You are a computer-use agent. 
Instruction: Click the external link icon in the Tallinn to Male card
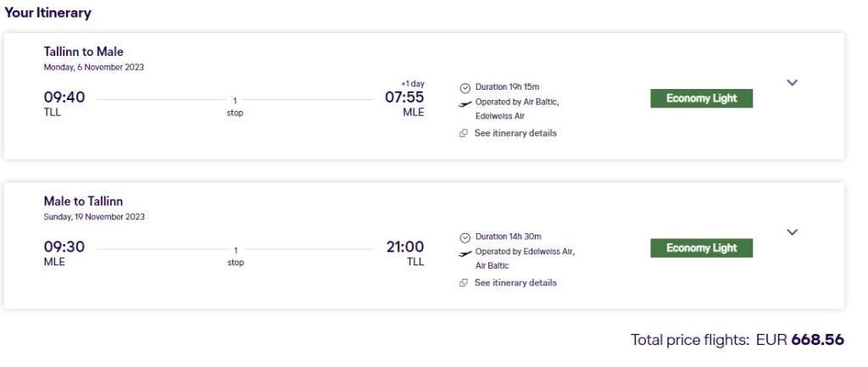464,134
